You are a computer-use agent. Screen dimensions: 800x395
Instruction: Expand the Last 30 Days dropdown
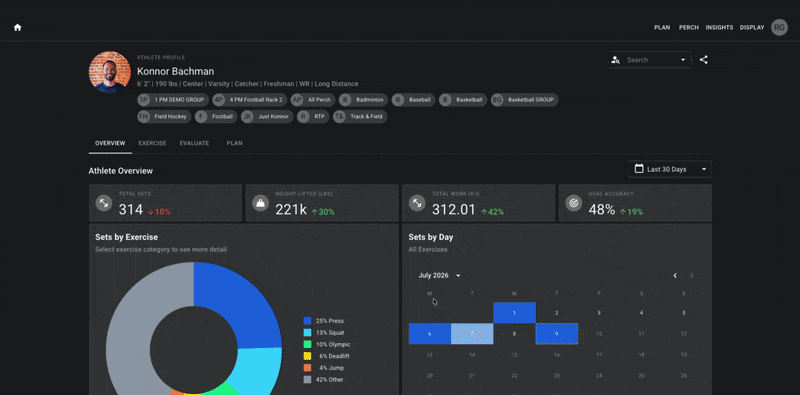(670, 169)
